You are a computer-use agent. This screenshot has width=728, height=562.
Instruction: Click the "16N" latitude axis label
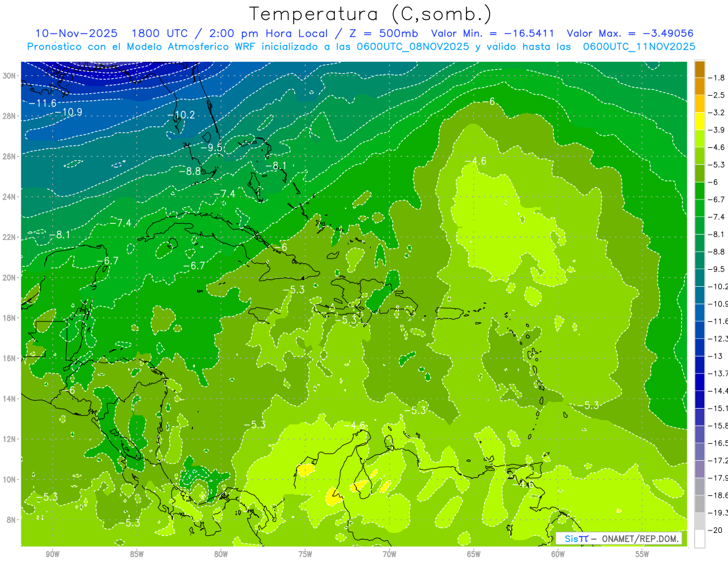pyautogui.click(x=10, y=358)
